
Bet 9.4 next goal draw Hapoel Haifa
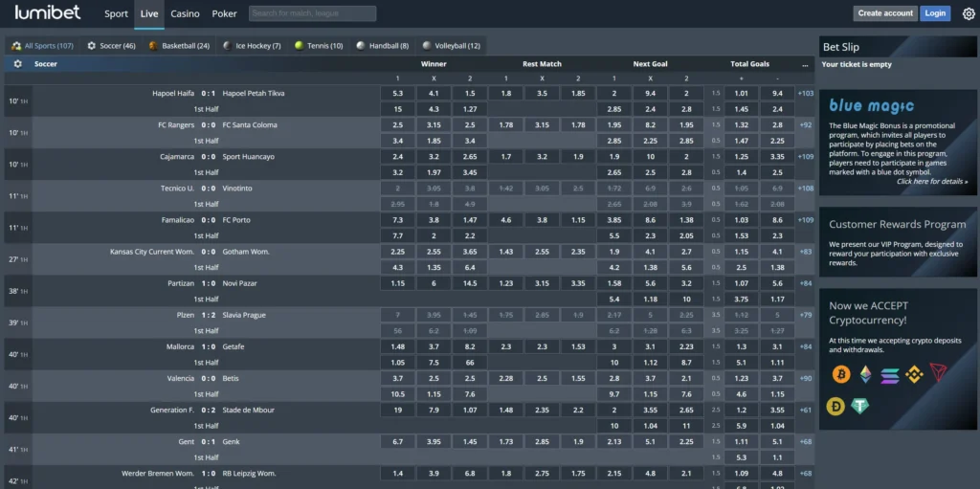[x=650, y=93]
